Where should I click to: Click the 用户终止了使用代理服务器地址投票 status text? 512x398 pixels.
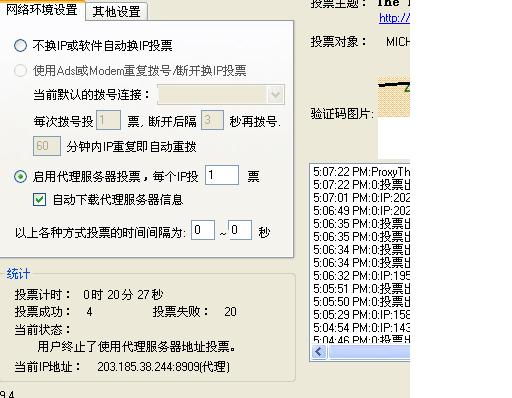(137, 347)
